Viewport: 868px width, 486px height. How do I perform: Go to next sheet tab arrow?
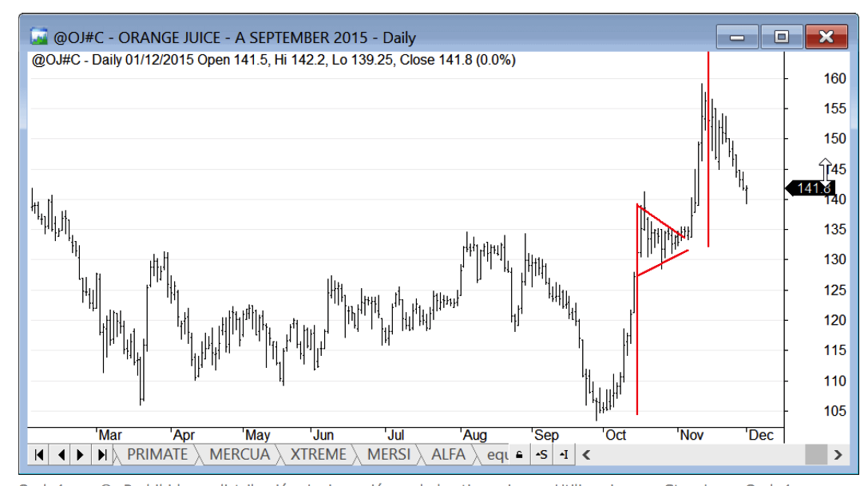coord(81,455)
